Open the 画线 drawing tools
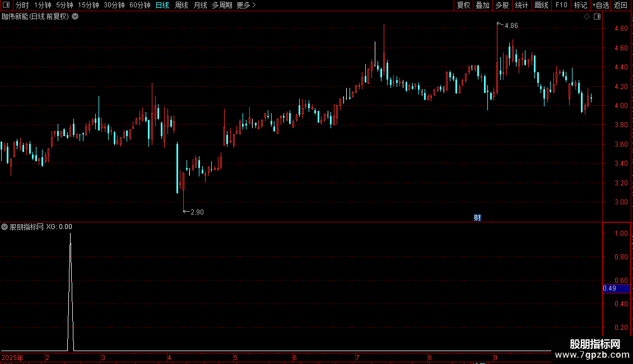Screen dimensions: 633x364 click(x=541, y=5)
